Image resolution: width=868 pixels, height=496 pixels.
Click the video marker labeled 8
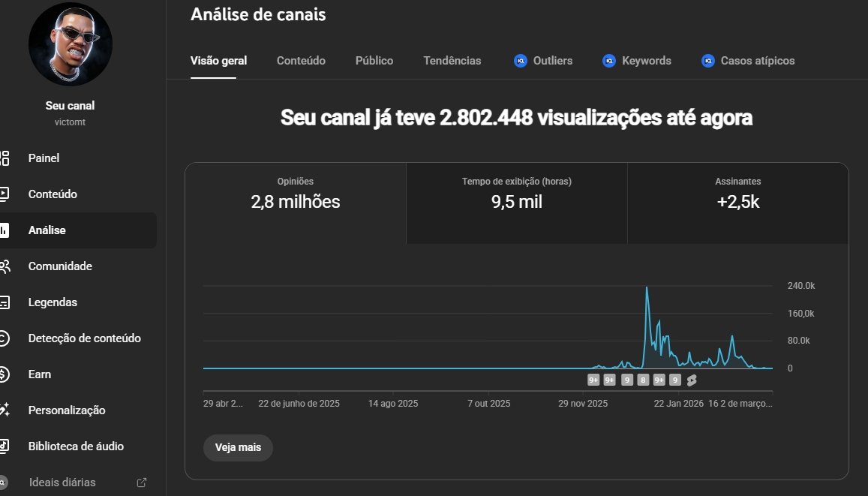point(643,380)
